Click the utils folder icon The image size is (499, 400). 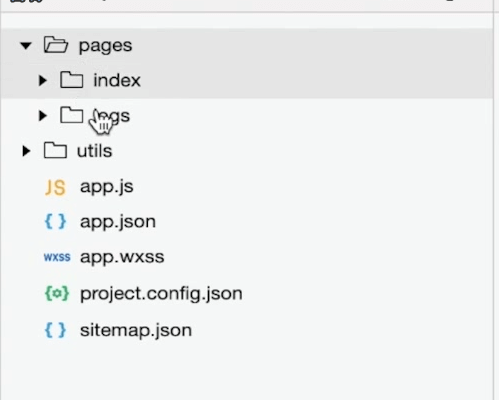click(x=55, y=150)
